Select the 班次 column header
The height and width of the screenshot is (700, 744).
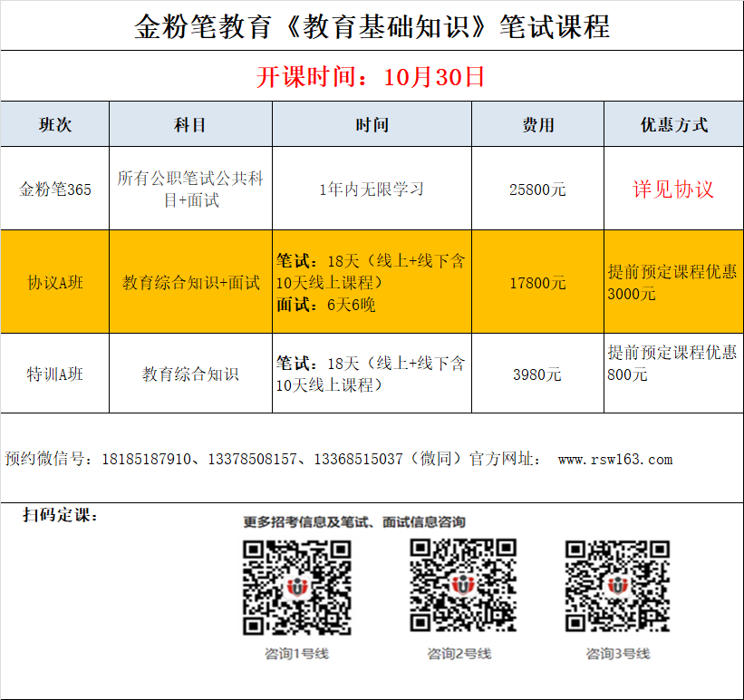(55, 125)
